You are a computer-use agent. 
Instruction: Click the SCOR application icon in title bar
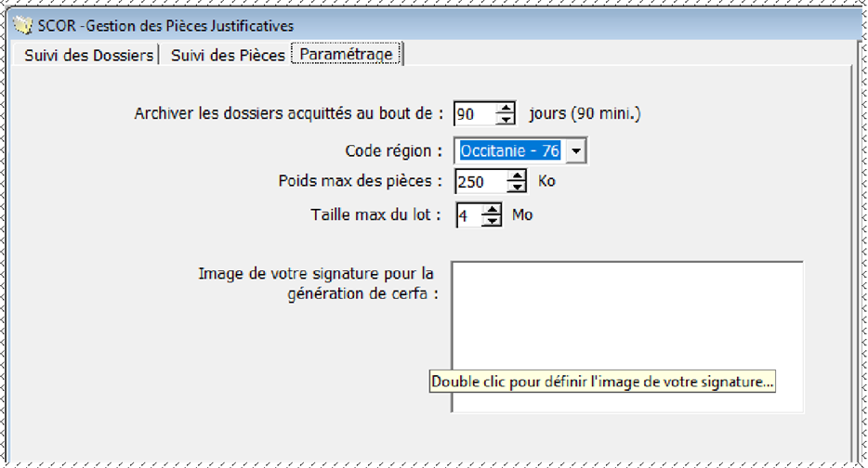tap(22, 25)
